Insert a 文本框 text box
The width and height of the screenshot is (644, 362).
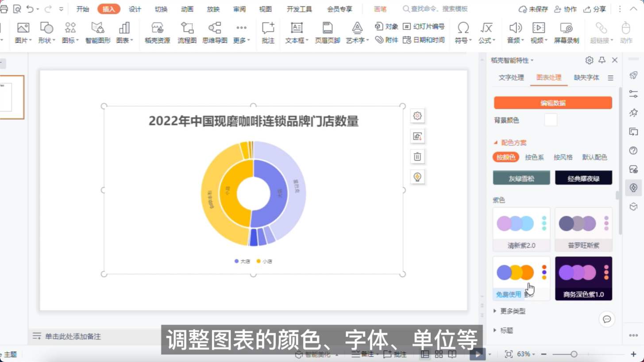pyautogui.click(x=297, y=33)
